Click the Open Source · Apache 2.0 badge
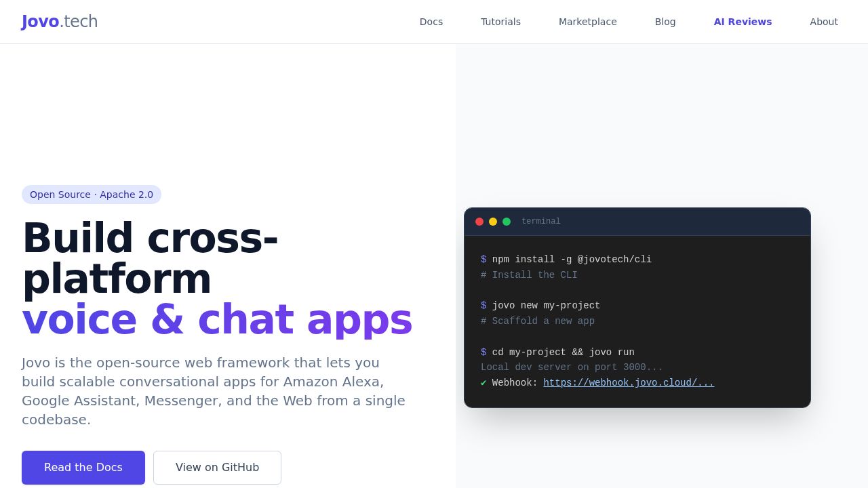Viewport: 868px width, 488px height. [x=92, y=195]
